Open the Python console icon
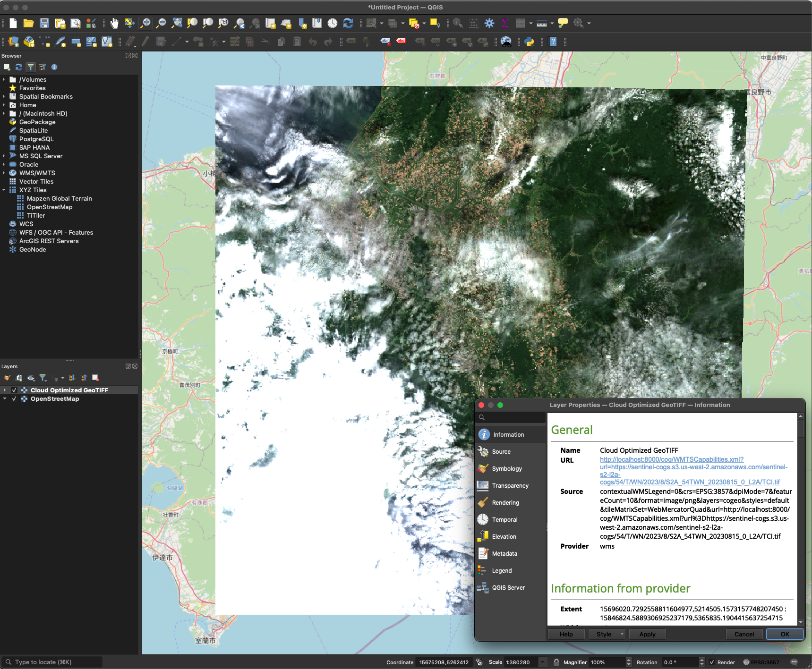This screenshot has width=812, height=669. [x=530, y=42]
